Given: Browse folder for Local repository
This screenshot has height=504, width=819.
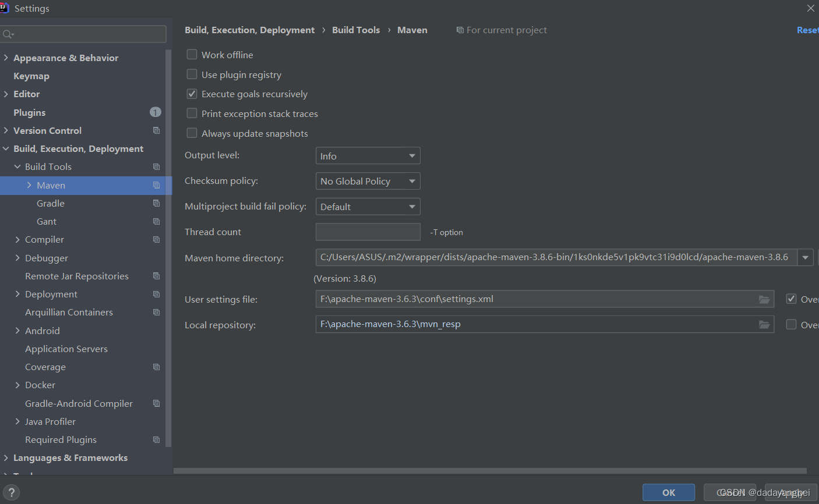Looking at the screenshot, I should pyautogui.click(x=764, y=324).
